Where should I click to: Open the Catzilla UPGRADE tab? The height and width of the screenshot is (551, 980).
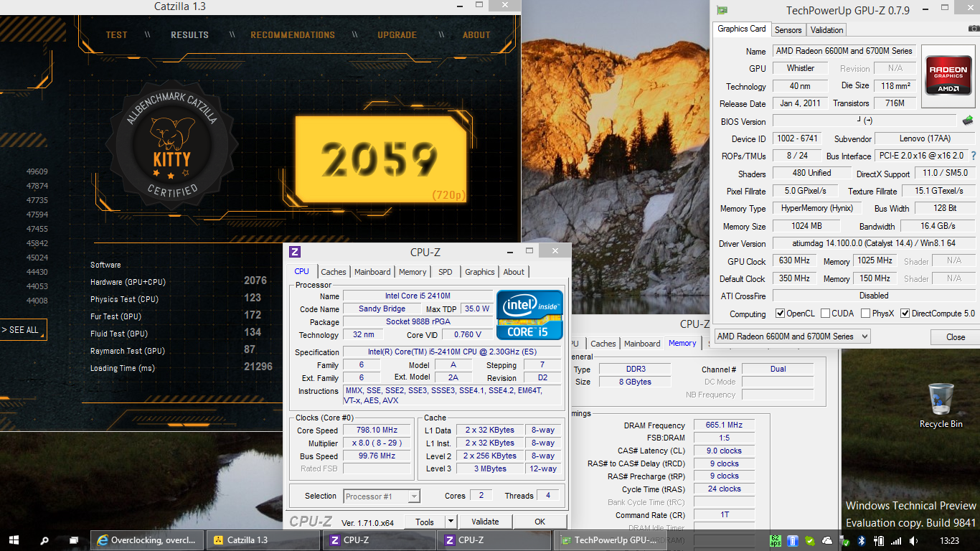pyautogui.click(x=397, y=34)
